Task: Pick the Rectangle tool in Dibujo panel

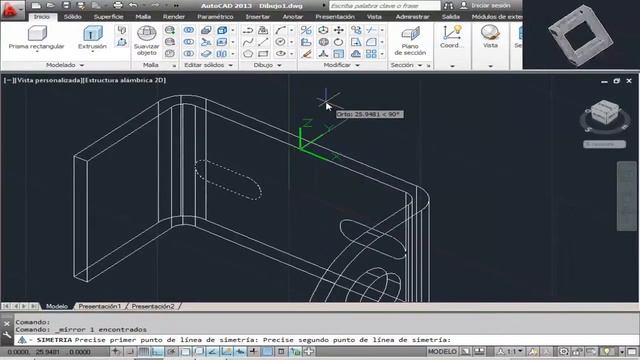Action: click(263, 53)
